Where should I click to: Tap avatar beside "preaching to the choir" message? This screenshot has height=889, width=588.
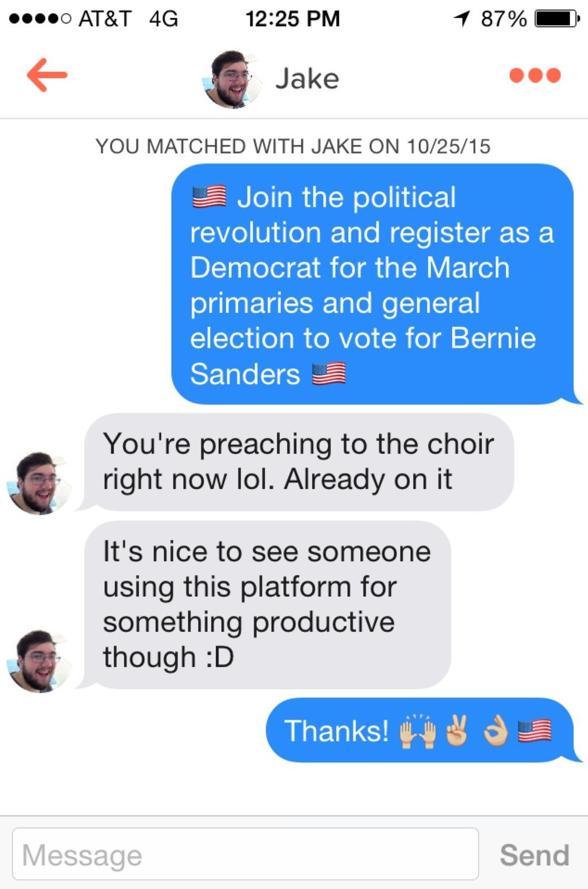(38, 483)
